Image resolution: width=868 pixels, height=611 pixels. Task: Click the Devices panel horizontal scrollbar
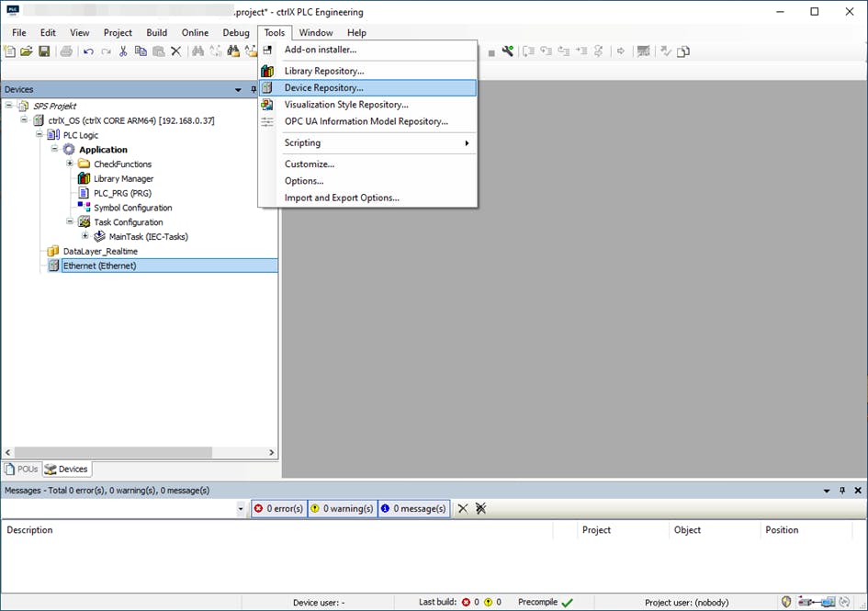[110, 452]
